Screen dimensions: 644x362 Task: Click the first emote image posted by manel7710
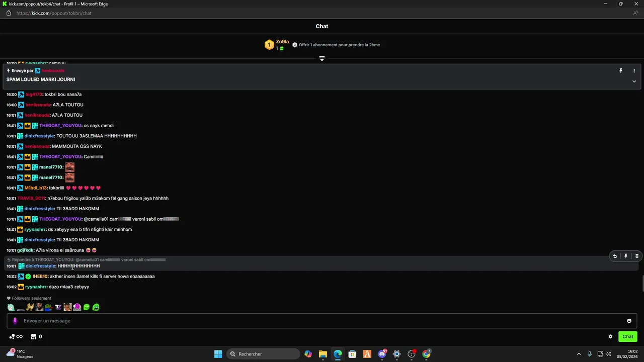click(x=69, y=167)
